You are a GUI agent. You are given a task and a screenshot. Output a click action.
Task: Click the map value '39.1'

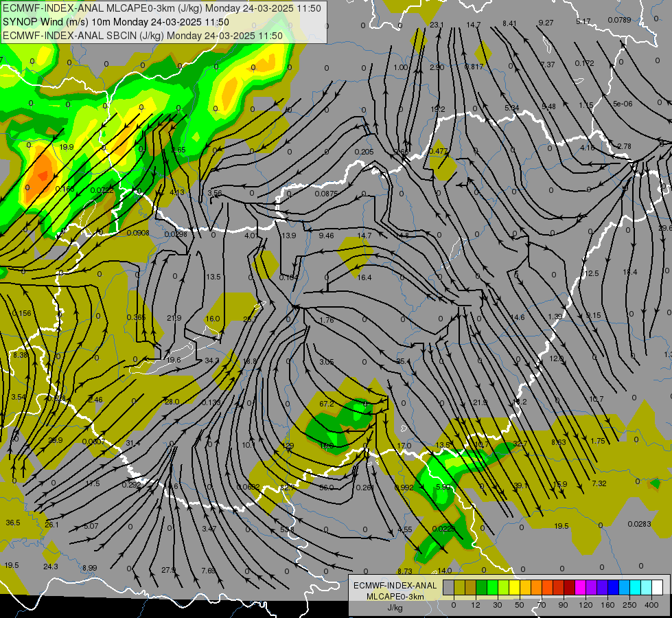pyautogui.click(x=521, y=485)
